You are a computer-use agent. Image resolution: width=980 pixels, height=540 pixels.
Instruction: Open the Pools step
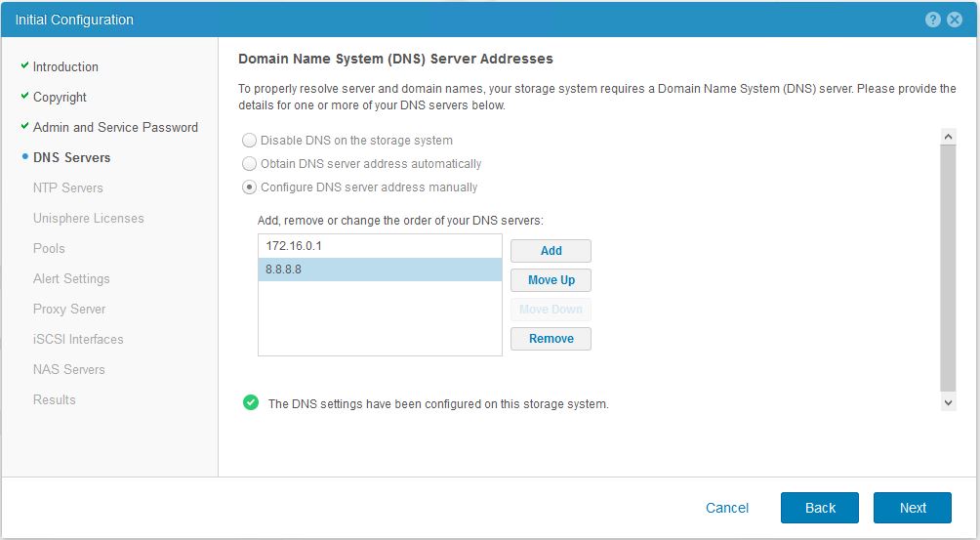point(49,248)
